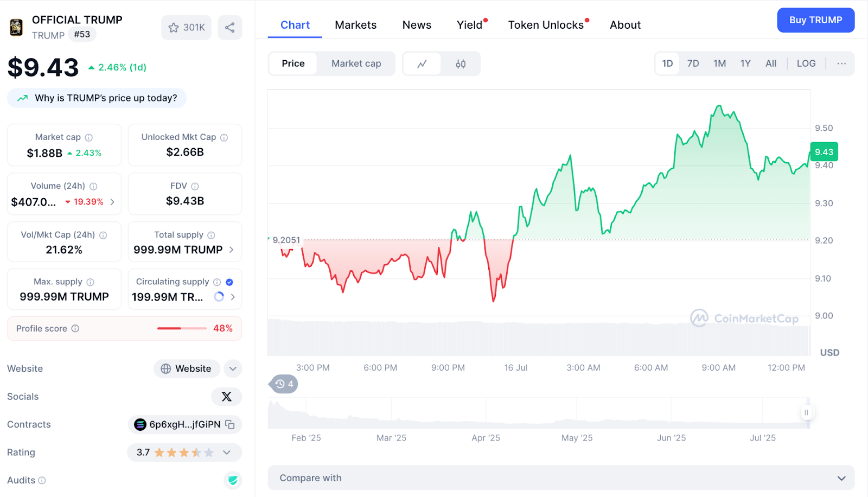Open the chart events history badge

pyautogui.click(x=284, y=384)
